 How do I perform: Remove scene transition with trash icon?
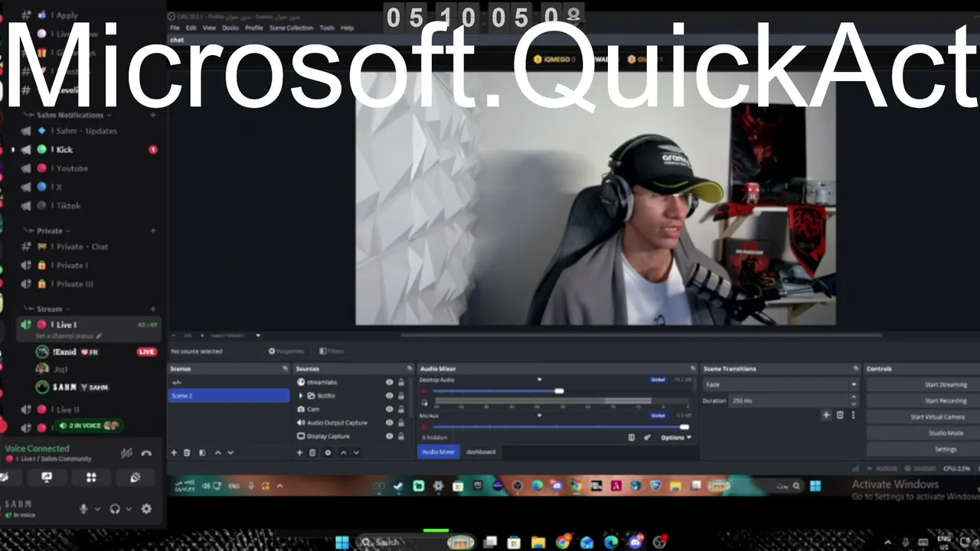(840, 415)
